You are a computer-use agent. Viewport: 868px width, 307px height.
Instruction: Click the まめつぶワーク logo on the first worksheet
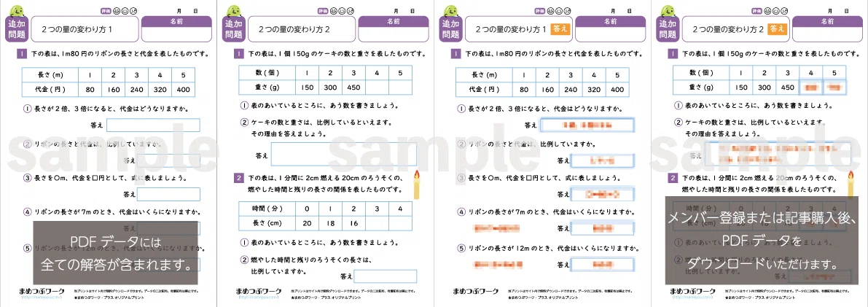pyautogui.click(x=43, y=290)
